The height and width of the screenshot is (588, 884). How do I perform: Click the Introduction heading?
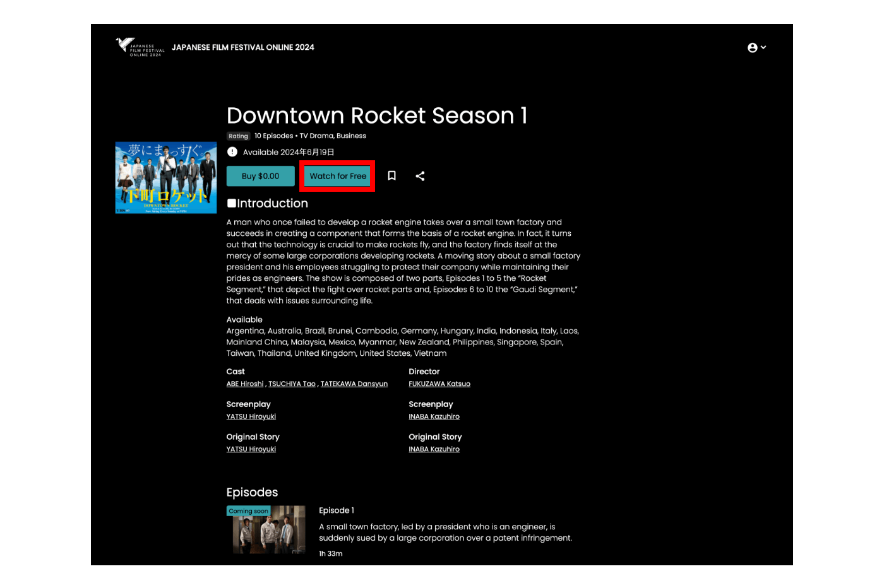268,203
